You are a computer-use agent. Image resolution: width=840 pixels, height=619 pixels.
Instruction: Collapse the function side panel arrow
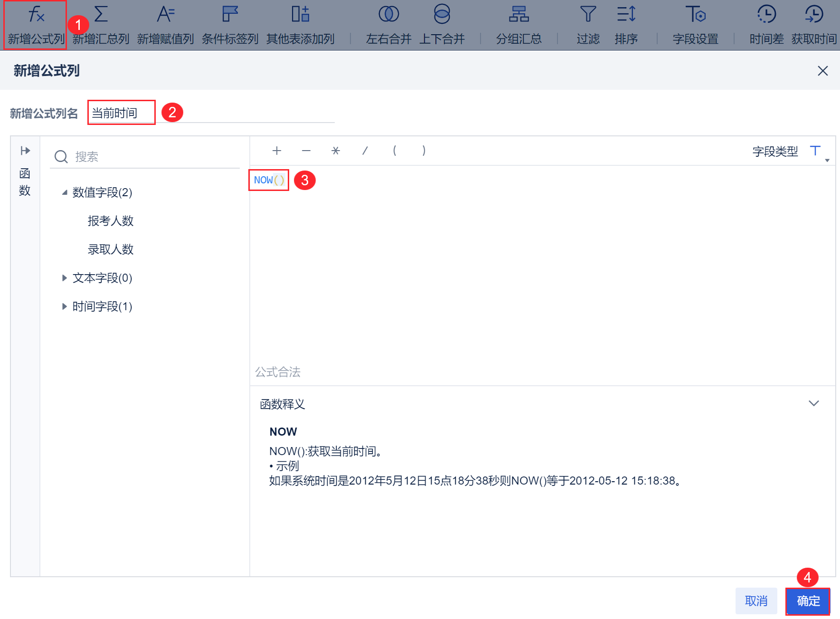pyautogui.click(x=25, y=151)
